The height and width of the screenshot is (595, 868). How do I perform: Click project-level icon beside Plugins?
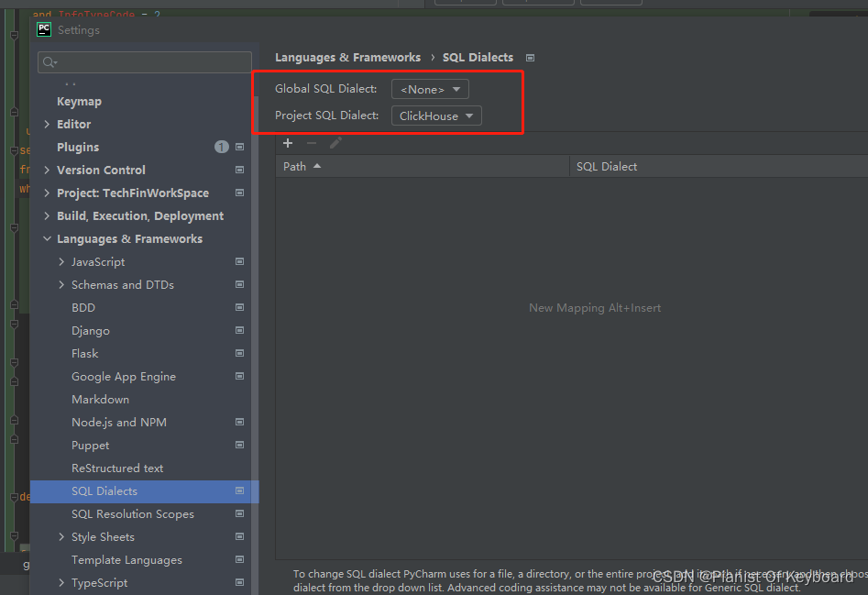tap(240, 147)
